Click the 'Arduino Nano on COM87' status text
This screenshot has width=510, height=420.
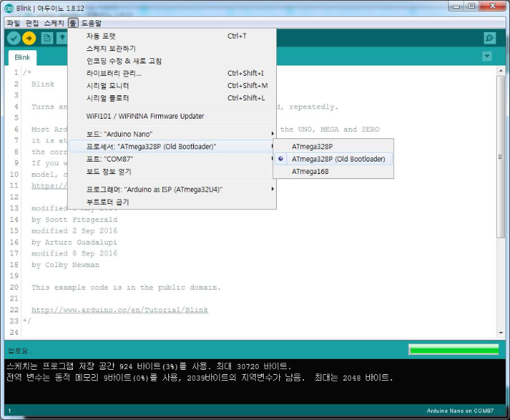click(x=460, y=411)
